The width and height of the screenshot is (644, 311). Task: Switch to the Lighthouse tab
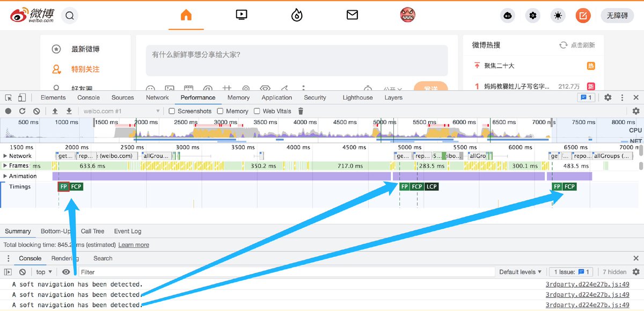coord(357,98)
